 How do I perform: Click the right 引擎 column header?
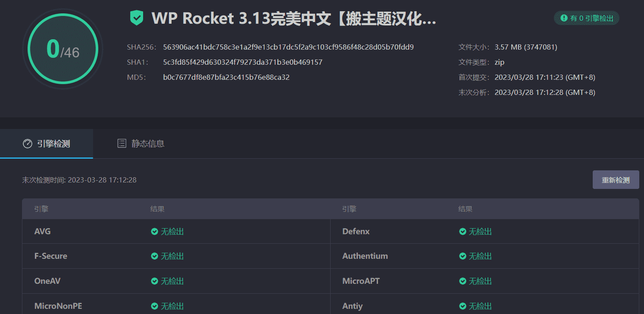349,209
